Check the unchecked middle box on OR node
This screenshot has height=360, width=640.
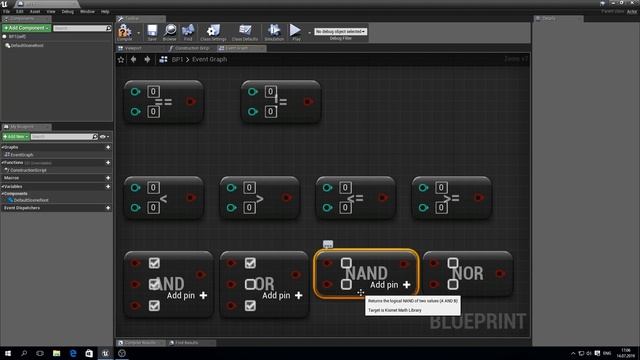tap(250, 284)
